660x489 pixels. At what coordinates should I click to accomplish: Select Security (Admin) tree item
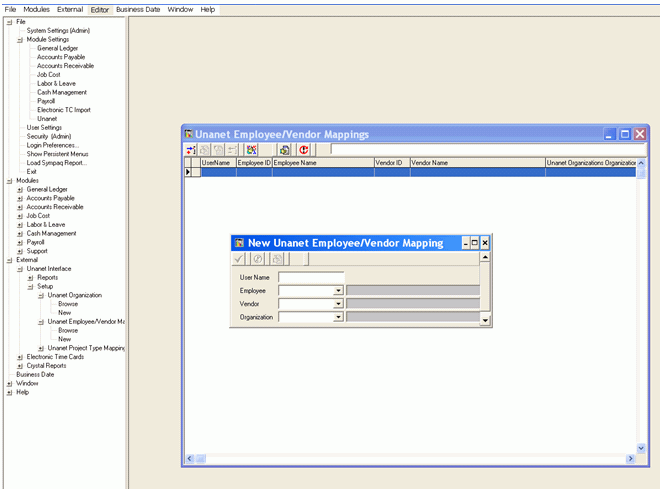(49, 137)
